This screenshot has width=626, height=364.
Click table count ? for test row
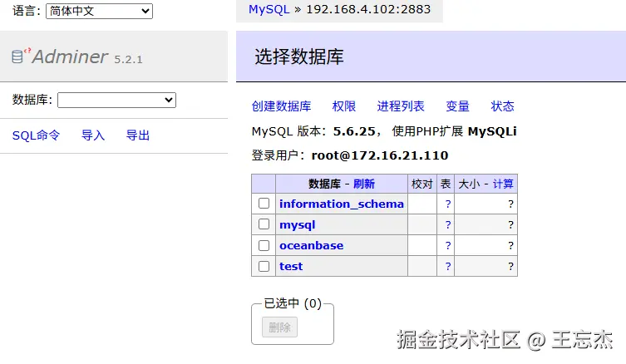(448, 266)
